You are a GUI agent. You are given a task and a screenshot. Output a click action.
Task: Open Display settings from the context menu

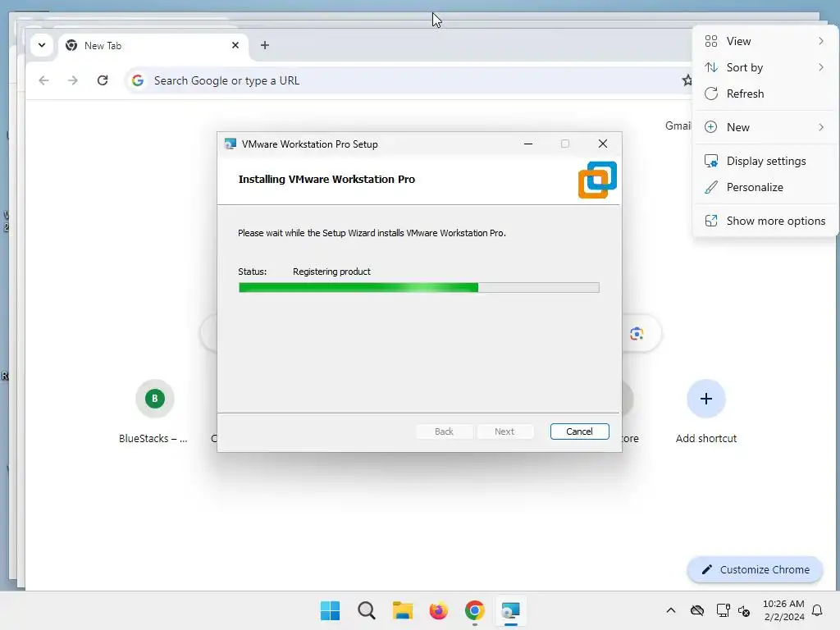765,161
